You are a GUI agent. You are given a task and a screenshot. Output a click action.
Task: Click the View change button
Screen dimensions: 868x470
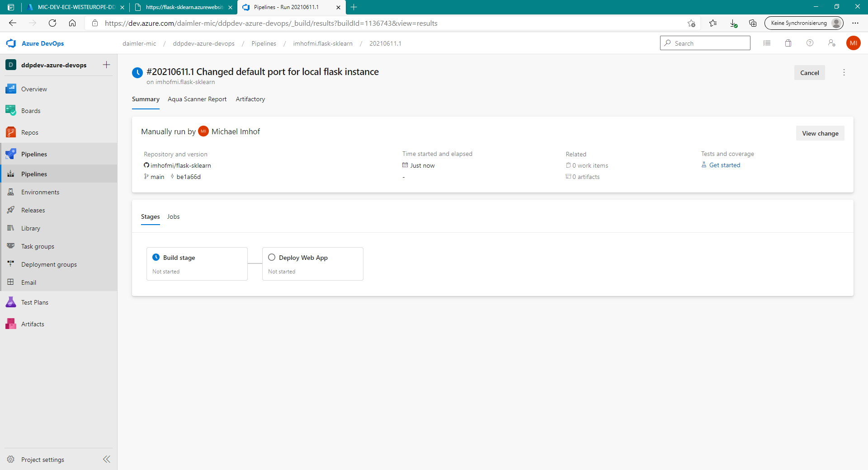coord(820,133)
